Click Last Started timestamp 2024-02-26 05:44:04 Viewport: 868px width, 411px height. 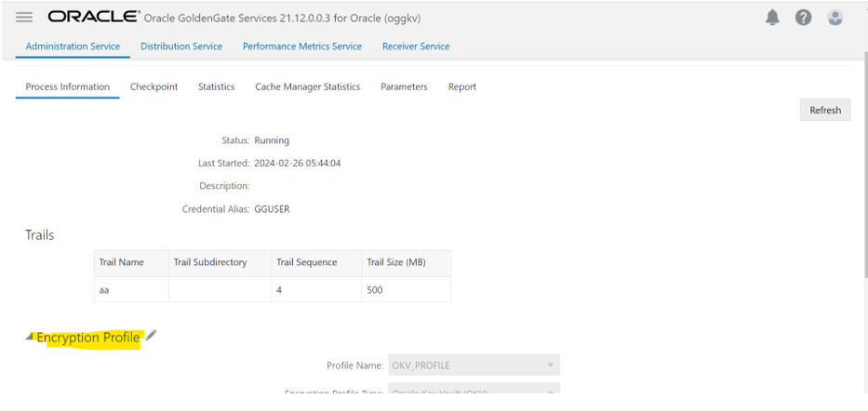pyautogui.click(x=298, y=163)
